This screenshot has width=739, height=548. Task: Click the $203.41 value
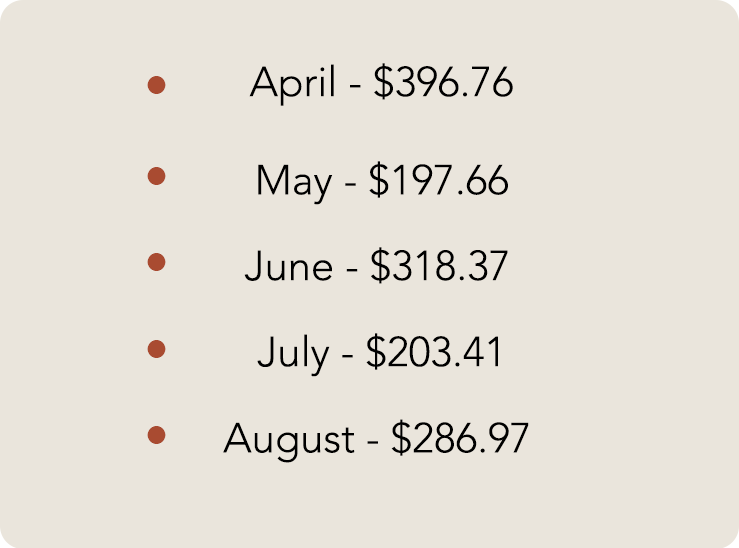click(x=434, y=352)
